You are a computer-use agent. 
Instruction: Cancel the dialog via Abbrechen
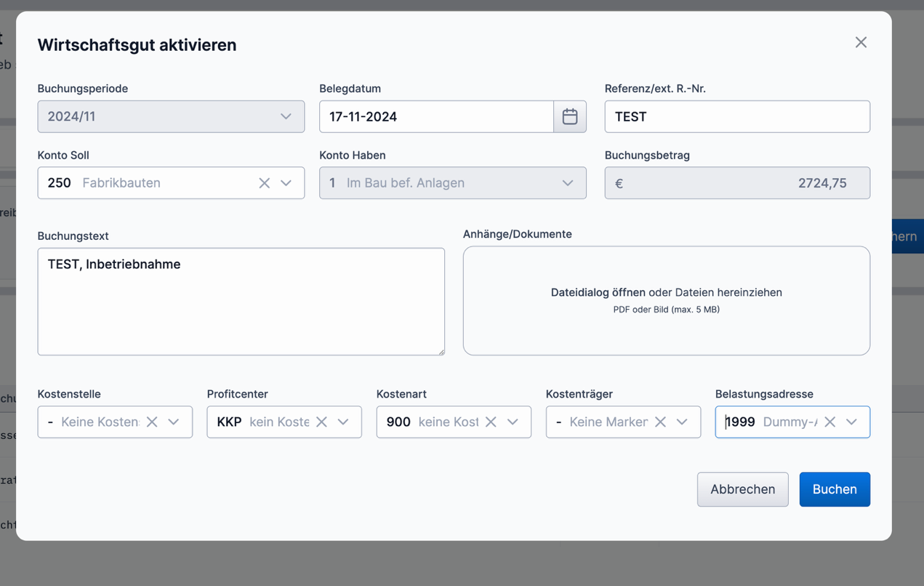pyautogui.click(x=742, y=489)
